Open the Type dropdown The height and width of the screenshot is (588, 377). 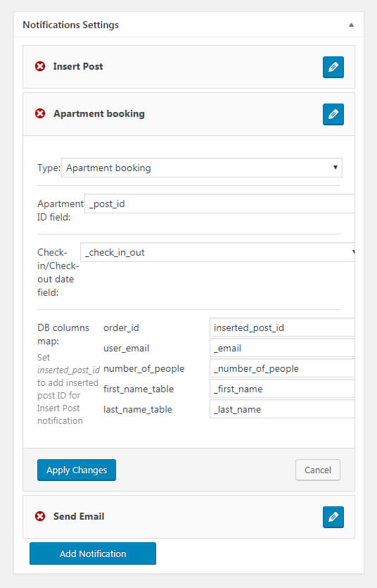(x=202, y=168)
